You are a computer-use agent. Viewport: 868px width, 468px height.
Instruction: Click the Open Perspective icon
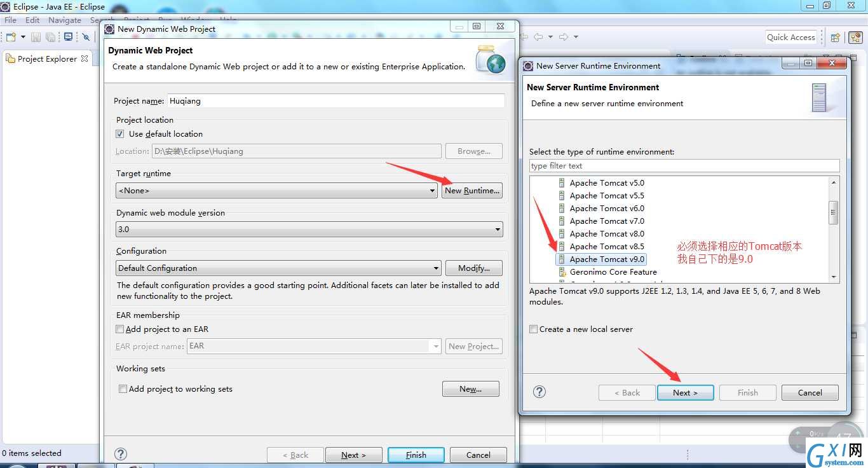pos(836,38)
